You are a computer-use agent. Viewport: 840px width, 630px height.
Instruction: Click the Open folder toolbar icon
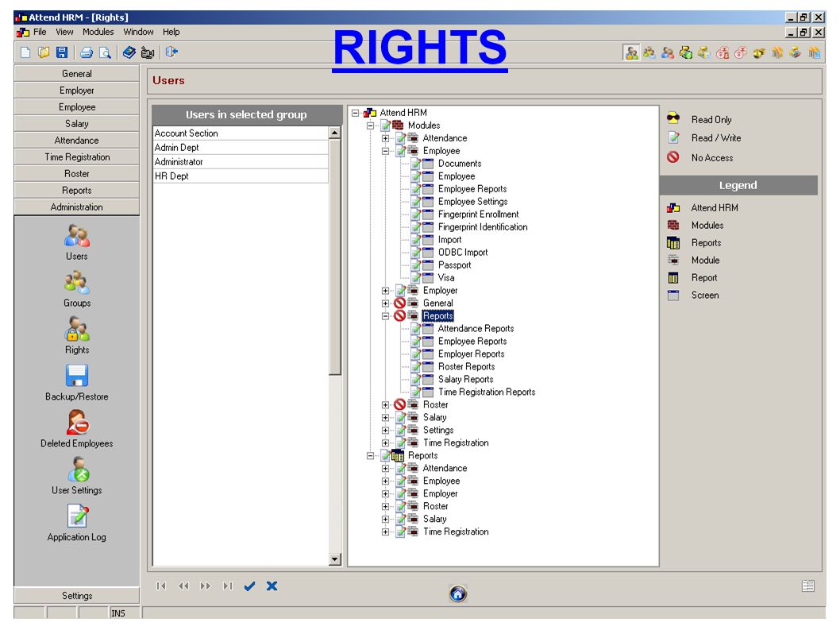(44, 52)
